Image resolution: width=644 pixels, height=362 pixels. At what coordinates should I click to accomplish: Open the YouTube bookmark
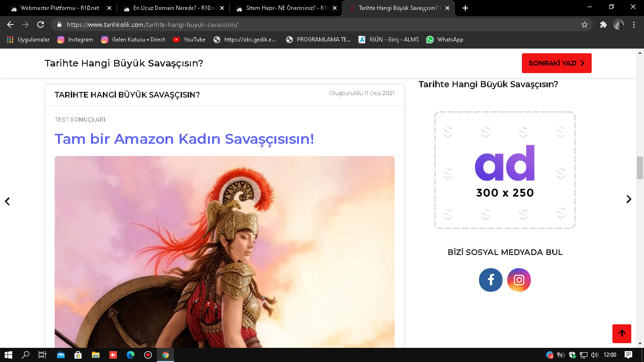(189, 40)
